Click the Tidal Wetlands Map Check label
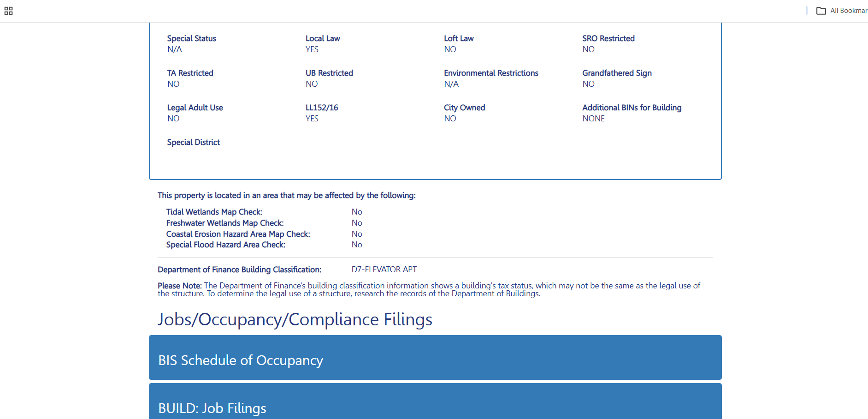The image size is (868, 419). [x=214, y=212]
